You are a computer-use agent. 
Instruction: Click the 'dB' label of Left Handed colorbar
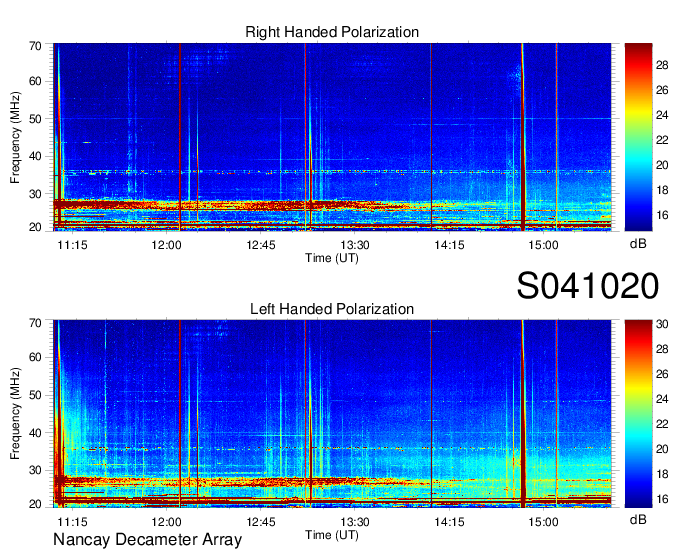tap(638, 519)
